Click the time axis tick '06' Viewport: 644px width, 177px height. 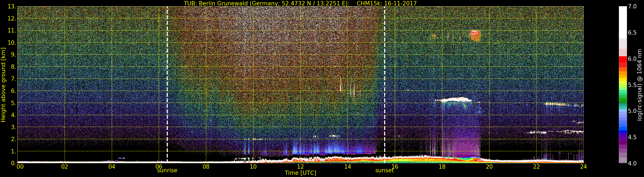coord(159,166)
